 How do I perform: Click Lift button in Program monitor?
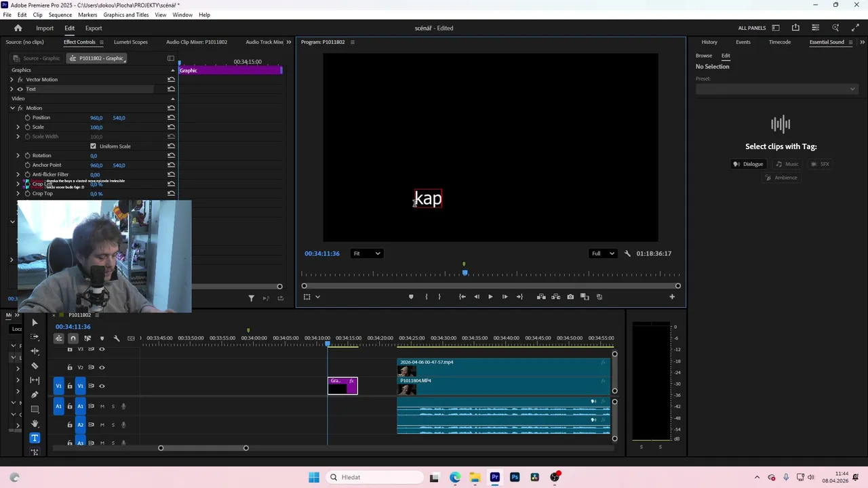click(x=541, y=297)
